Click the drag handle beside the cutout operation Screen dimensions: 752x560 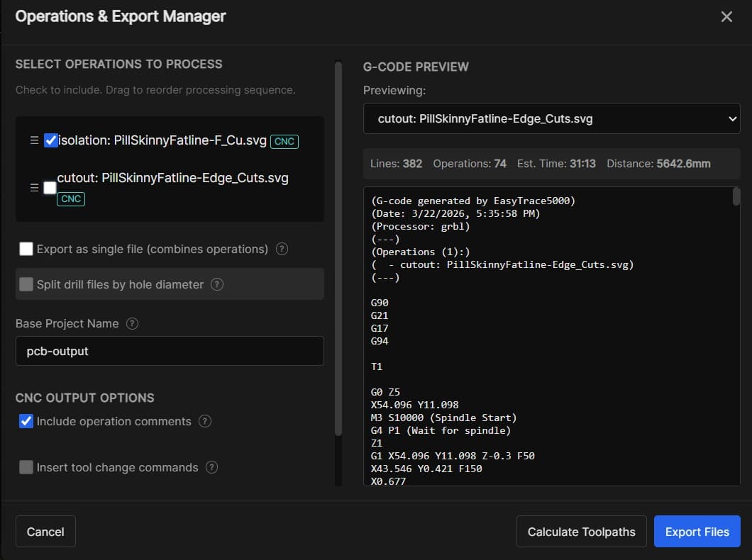tap(33, 187)
